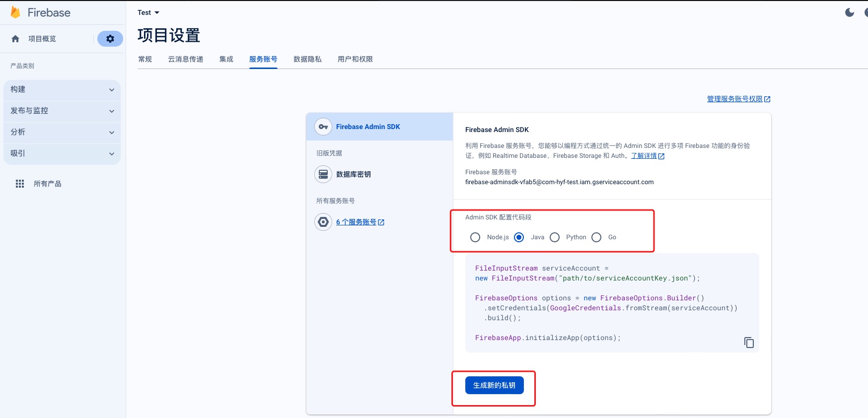Select the Python radio button

pyautogui.click(x=555, y=237)
